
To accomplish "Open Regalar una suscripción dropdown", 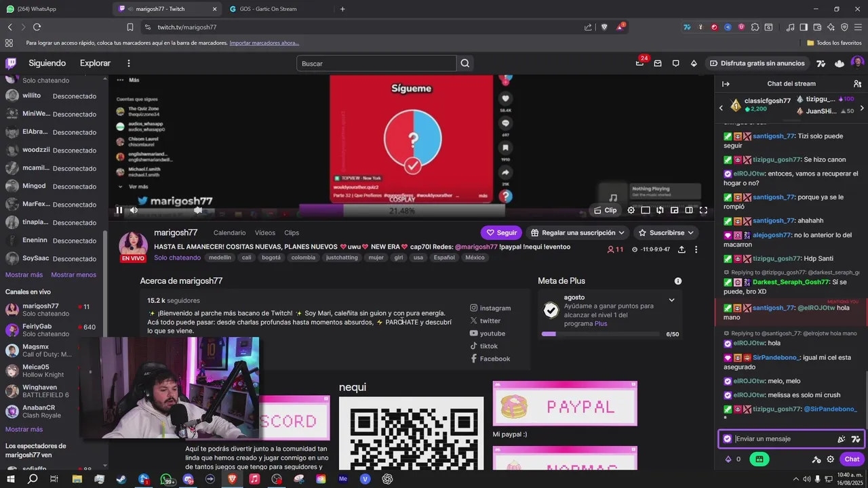I will pyautogui.click(x=578, y=232).
